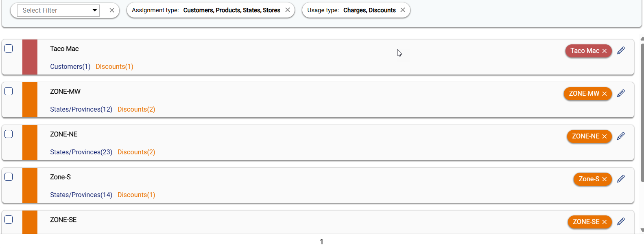
Task: Open the Select Filter dropdown
Action: [58, 10]
